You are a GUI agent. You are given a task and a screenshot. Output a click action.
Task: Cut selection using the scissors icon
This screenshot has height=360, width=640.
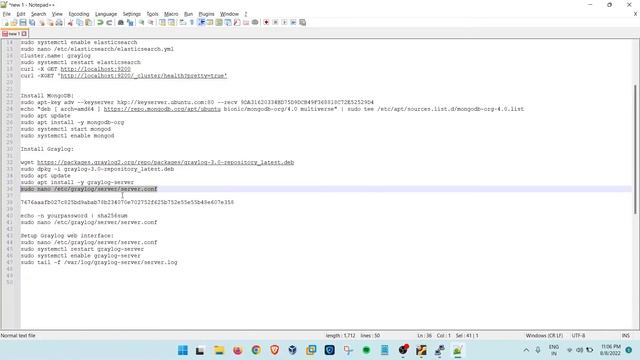70,22
